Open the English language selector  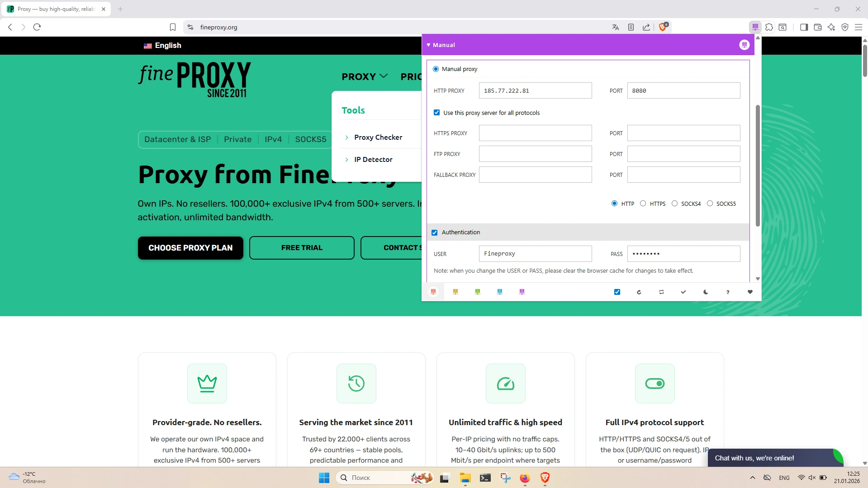pos(162,45)
